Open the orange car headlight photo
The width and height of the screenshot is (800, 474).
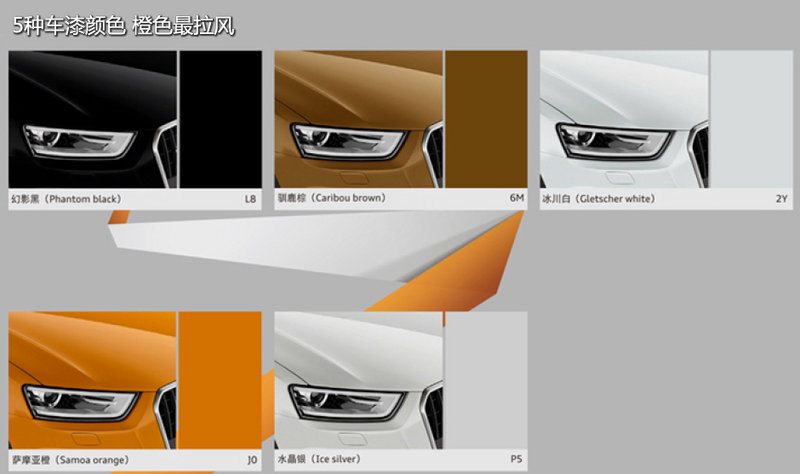point(92,380)
